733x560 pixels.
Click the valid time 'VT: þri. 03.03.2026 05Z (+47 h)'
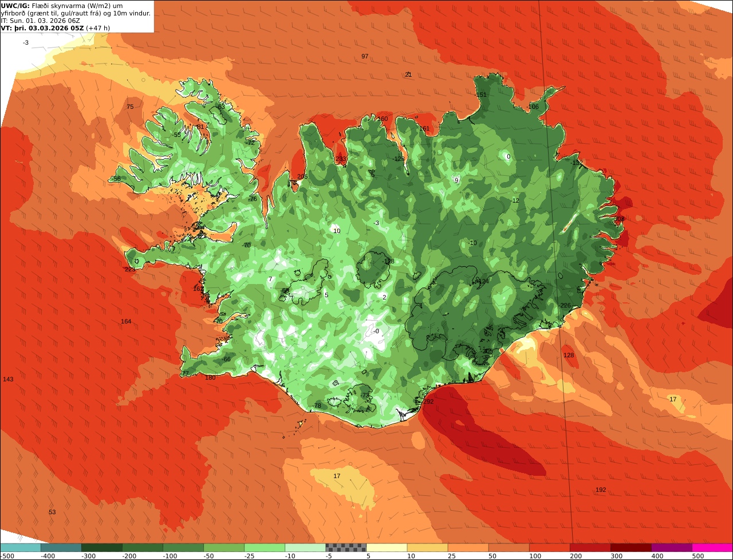56,27
